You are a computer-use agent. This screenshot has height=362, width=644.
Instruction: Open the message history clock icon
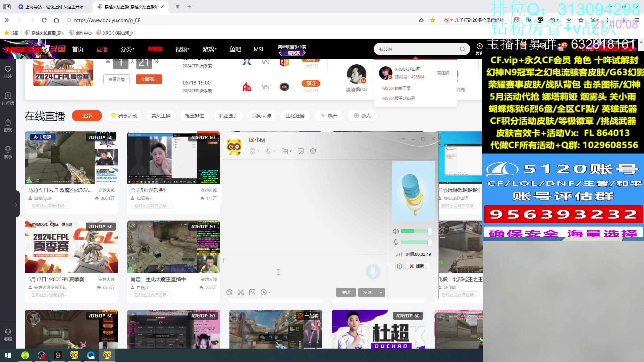coord(264,292)
